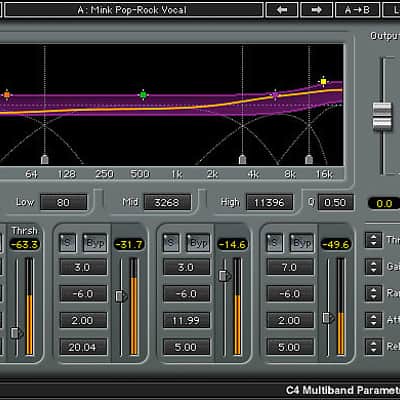
Task: Click the output level readout 0.0
Action: pos(384,203)
